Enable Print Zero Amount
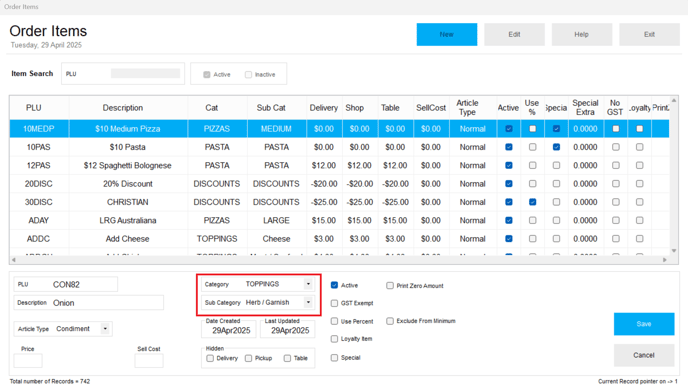 [390, 286]
